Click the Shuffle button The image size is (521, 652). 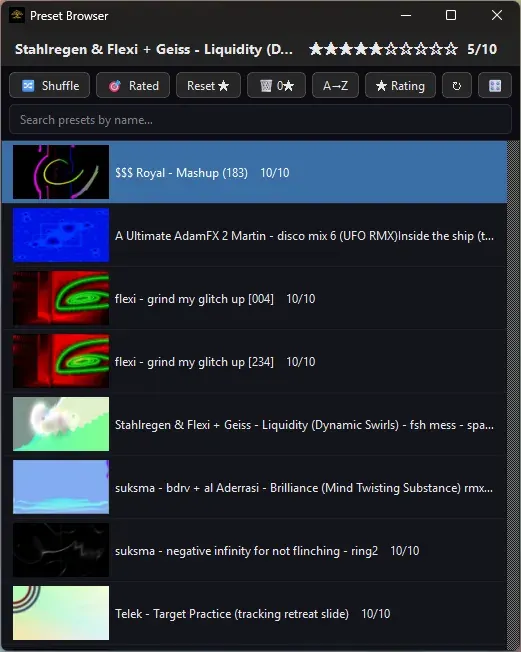(x=49, y=86)
